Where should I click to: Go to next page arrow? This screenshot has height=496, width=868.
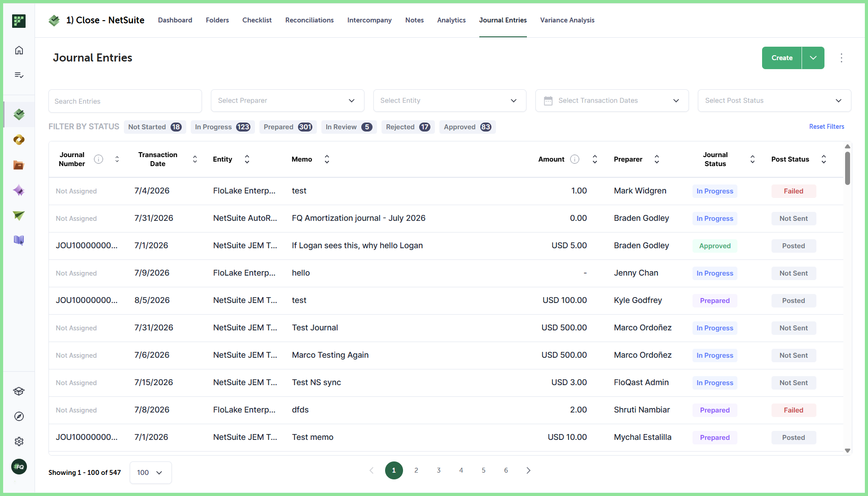(528, 470)
